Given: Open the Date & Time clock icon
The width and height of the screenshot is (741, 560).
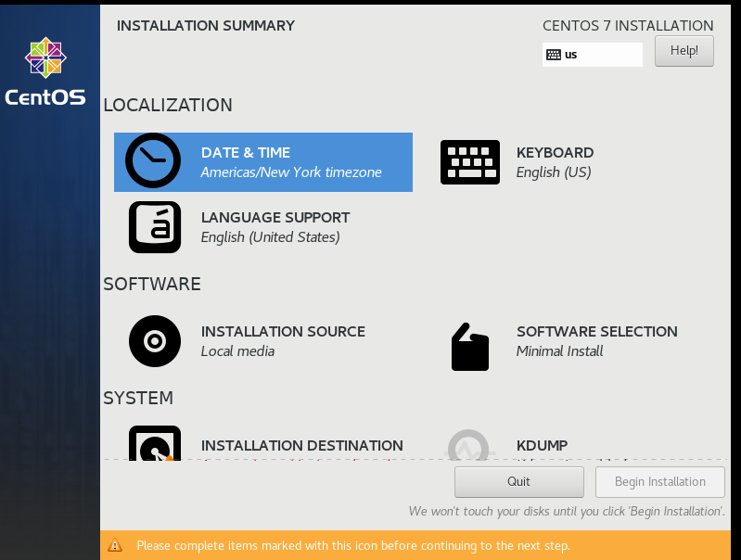Looking at the screenshot, I should point(153,160).
